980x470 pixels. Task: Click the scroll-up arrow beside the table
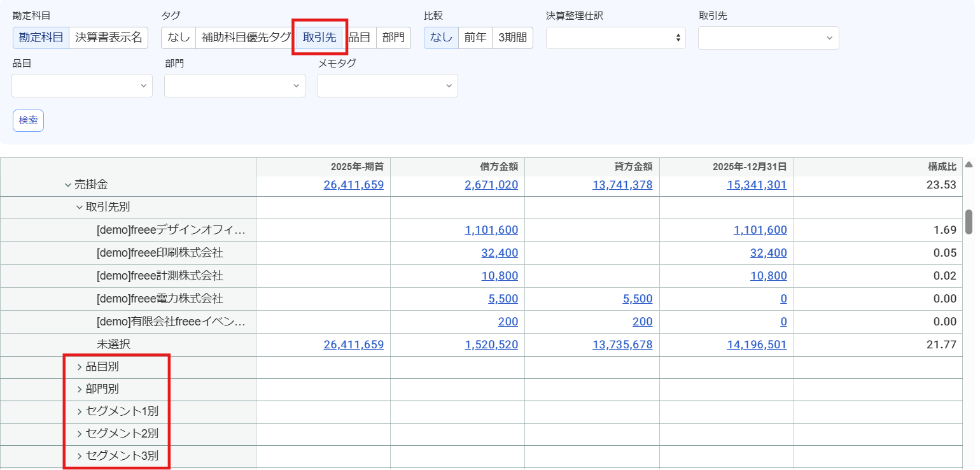969,164
